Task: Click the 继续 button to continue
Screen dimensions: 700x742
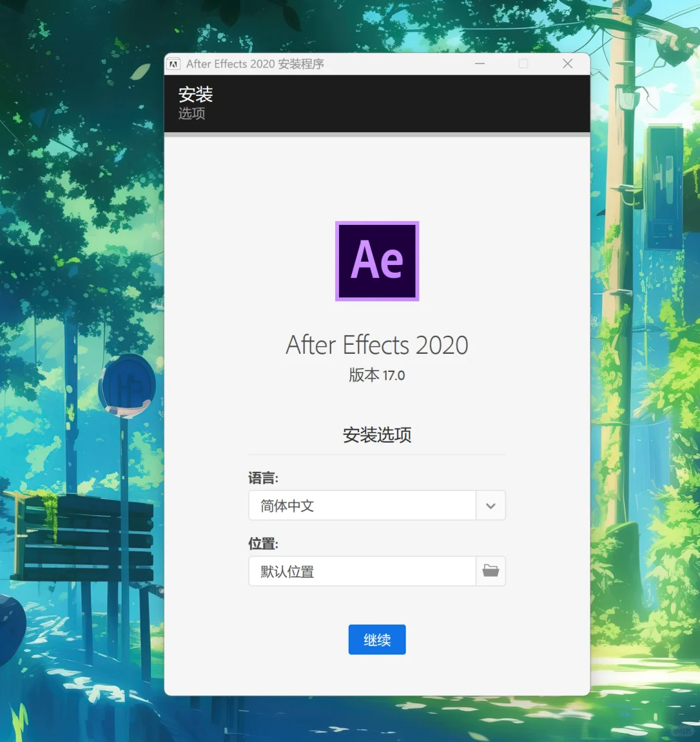Action: click(377, 640)
